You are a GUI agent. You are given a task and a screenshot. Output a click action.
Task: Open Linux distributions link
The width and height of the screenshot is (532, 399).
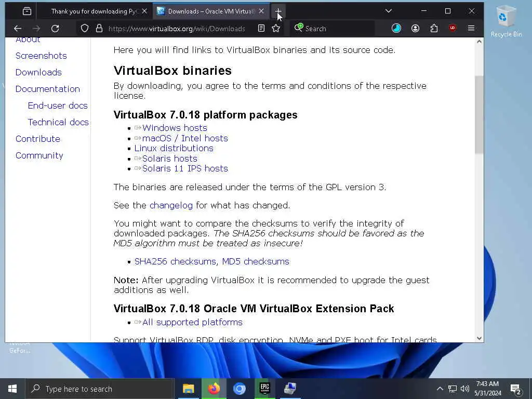[x=174, y=148]
